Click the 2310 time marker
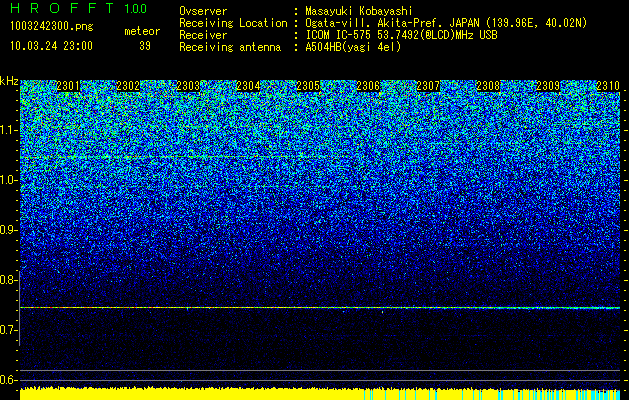The image size is (629, 400). [x=608, y=86]
